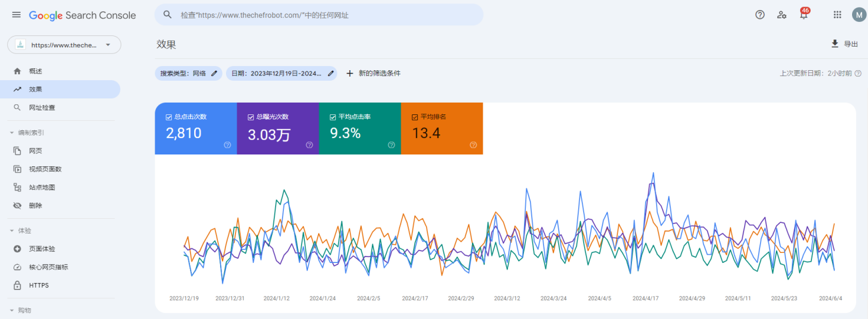The image size is (868, 319).
Task: Open the Google apps grid
Action: point(837,15)
